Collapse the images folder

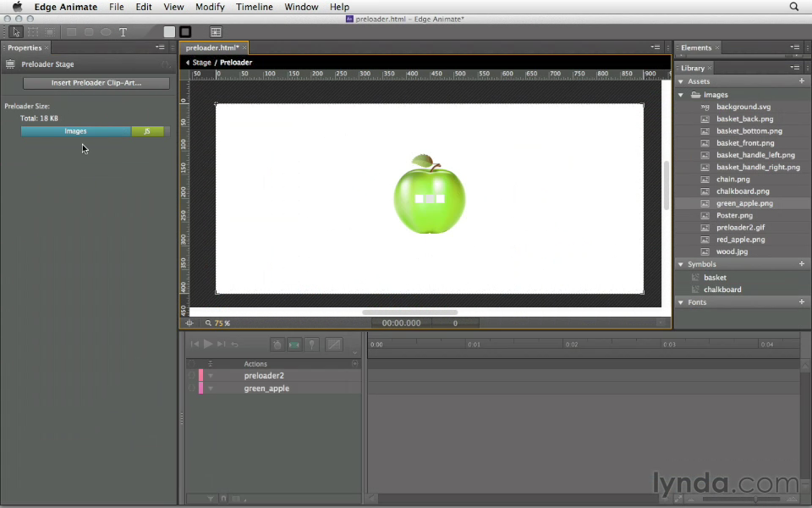click(x=682, y=95)
